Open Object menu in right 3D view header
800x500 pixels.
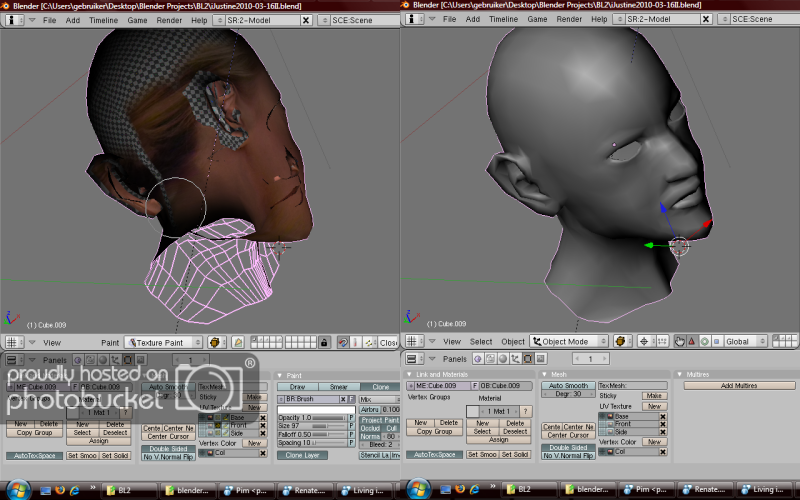point(513,341)
